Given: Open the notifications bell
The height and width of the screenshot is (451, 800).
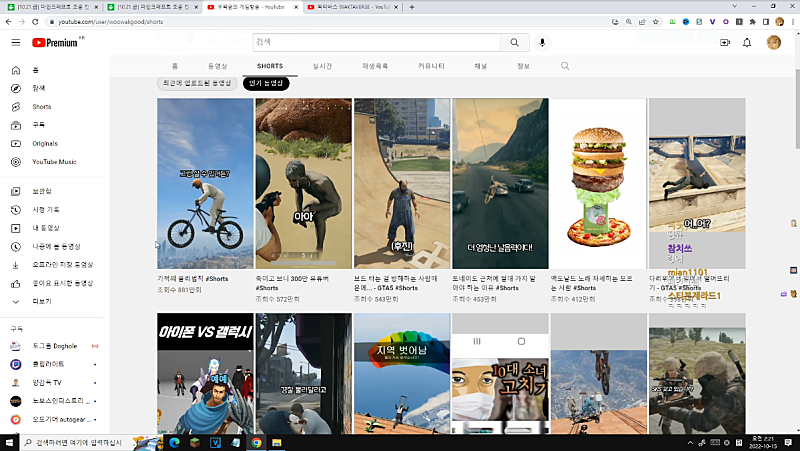Looking at the screenshot, I should pyautogui.click(x=747, y=43).
